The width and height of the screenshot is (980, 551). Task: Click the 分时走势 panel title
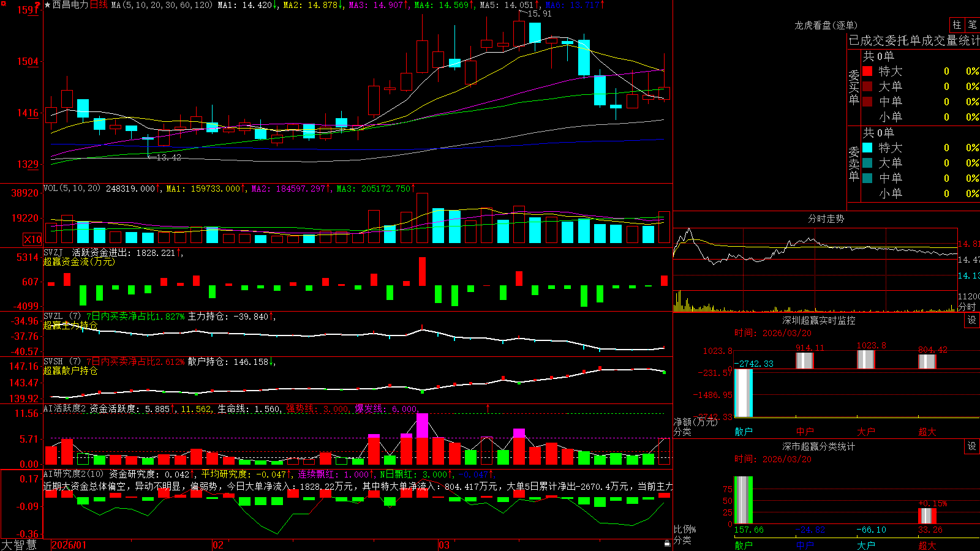pyautogui.click(x=826, y=219)
